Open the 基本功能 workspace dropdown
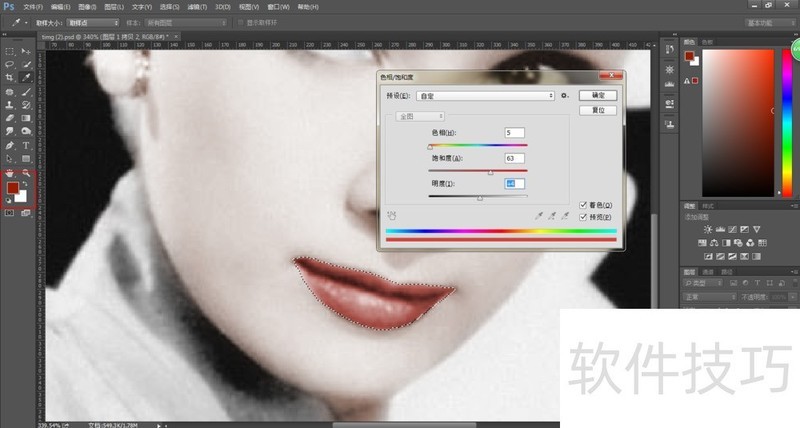The image size is (800, 428). [x=768, y=21]
